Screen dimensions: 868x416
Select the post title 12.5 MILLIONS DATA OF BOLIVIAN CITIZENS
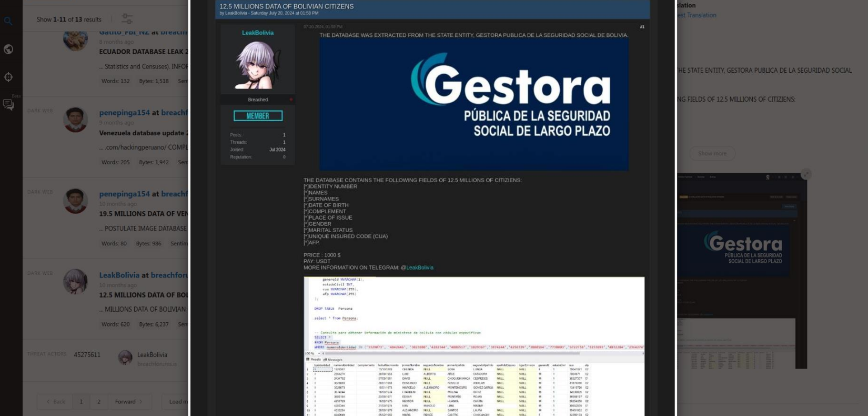click(287, 6)
